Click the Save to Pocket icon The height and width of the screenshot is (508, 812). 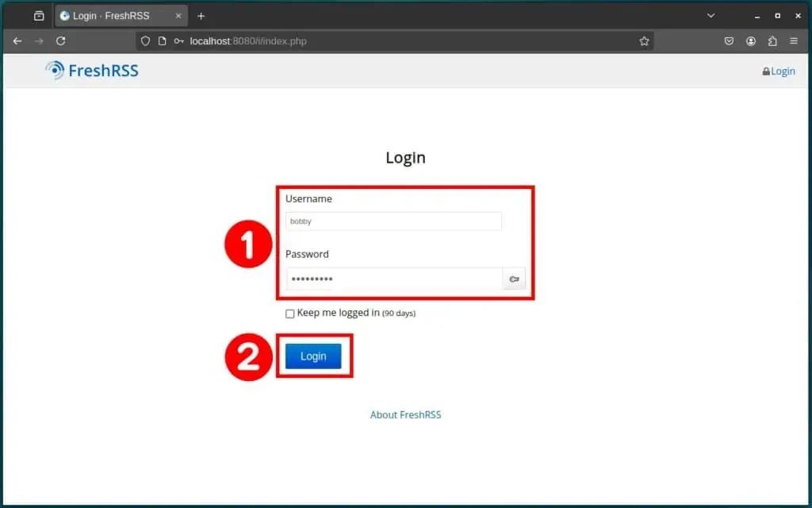[729, 41]
